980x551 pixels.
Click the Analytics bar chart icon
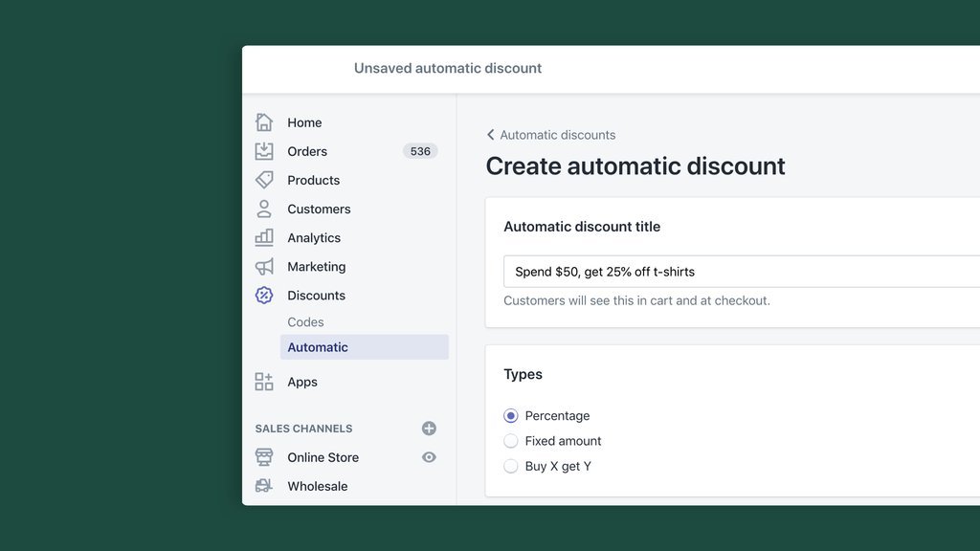pyautogui.click(x=264, y=237)
